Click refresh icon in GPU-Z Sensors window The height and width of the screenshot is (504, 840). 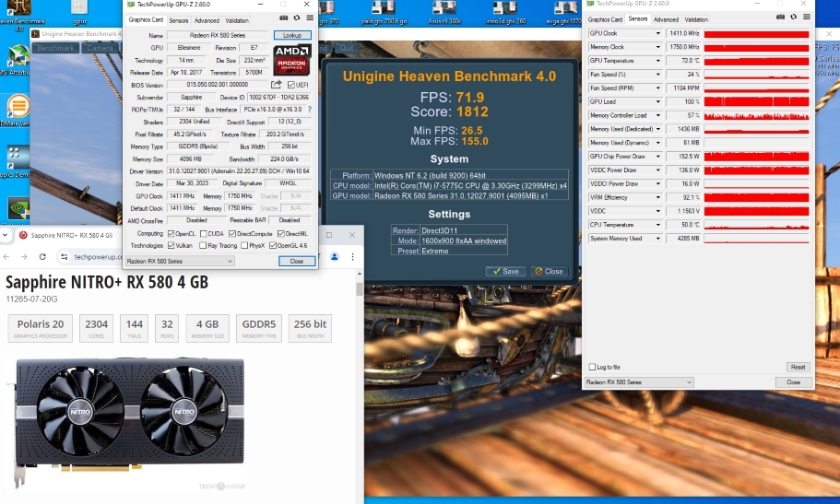[x=793, y=17]
